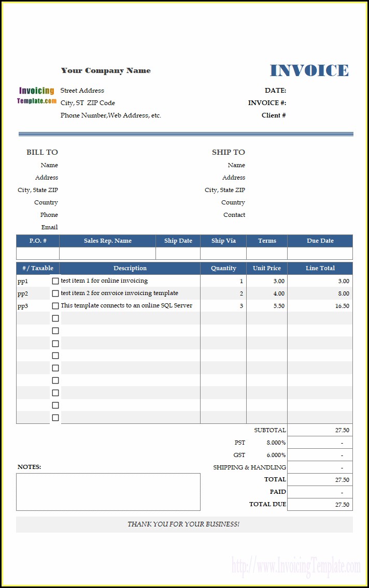Select the empty P.O. # cell
This screenshot has width=369, height=588.
point(37,253)
